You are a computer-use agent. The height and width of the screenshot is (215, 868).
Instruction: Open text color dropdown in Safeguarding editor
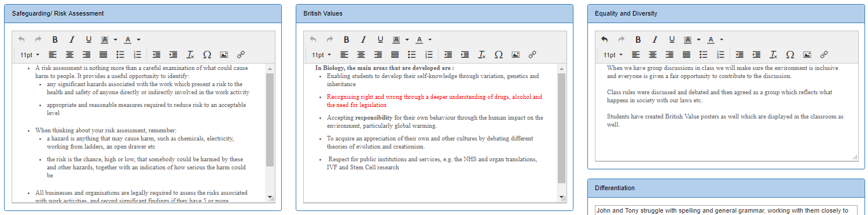[138, 40]
